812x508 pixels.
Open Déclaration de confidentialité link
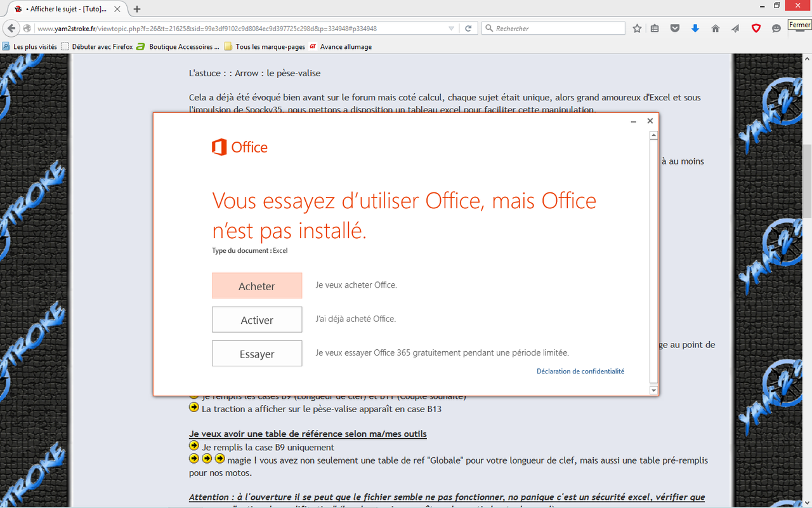coord(580,371)
